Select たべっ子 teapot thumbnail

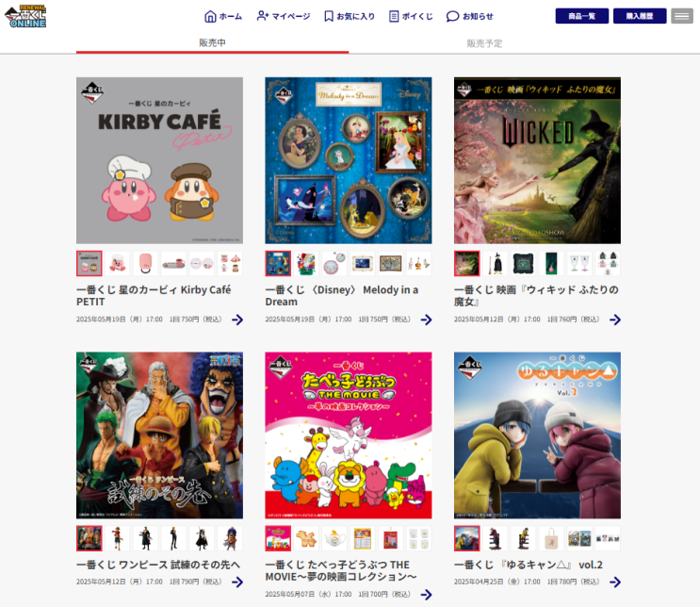pyautogui.click(x=334, y=538)
